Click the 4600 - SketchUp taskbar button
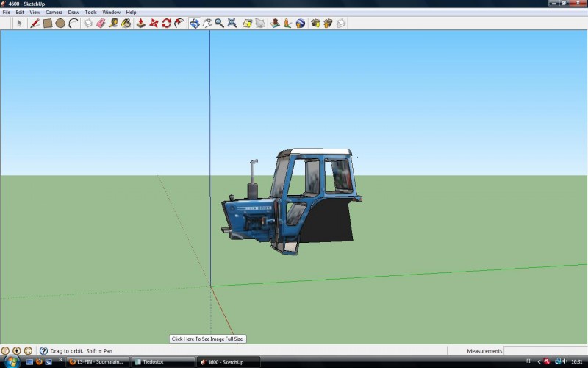Screen dimensions: 588x368 [x=229, y=362]
